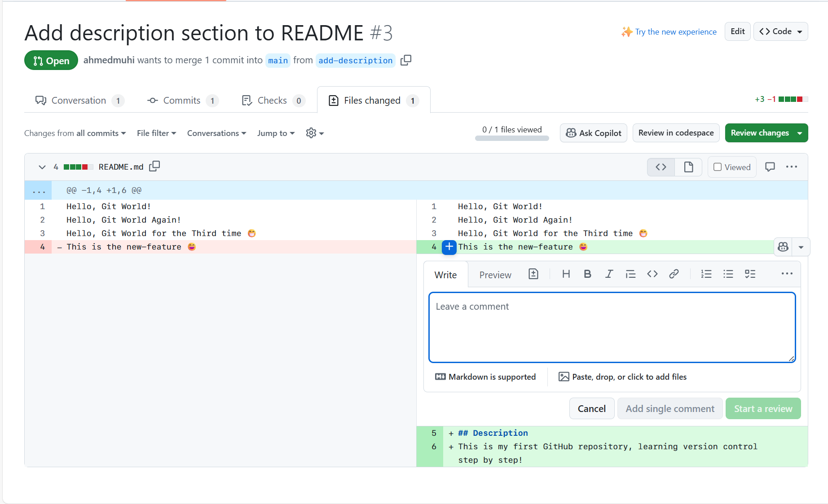Viewport: 828px width, 504px height.
Task: Select the source diff view button
Action: coord(661,167)
